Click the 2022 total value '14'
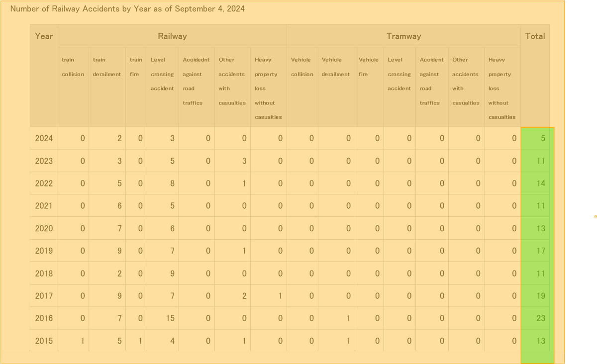Viewport: 597px width, 364px height. 541,183
